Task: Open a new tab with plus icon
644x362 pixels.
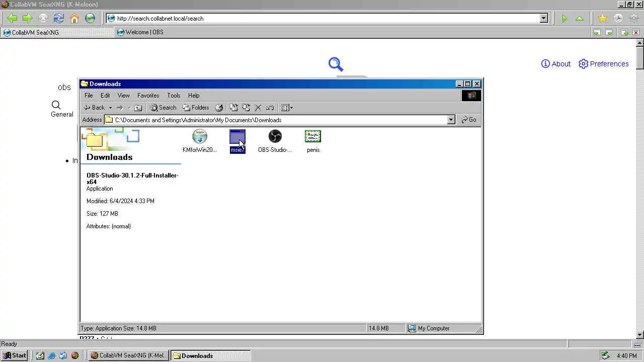Action: pos(624,32)
